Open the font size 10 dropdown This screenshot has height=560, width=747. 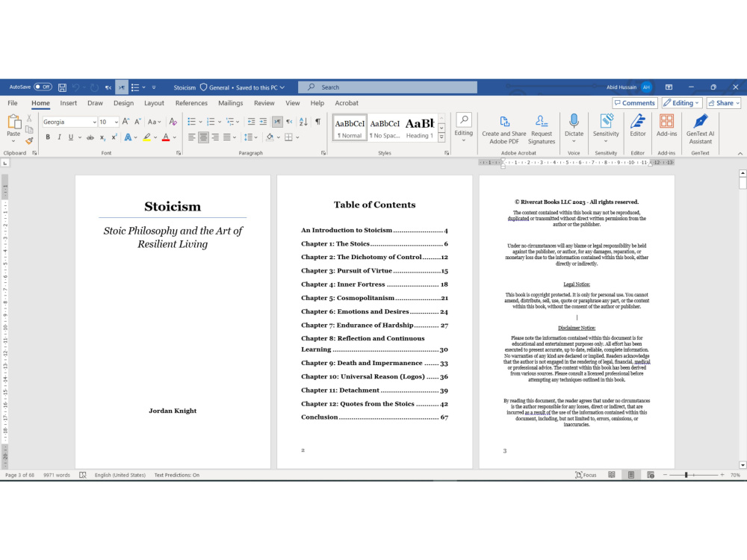pos(116,122)
